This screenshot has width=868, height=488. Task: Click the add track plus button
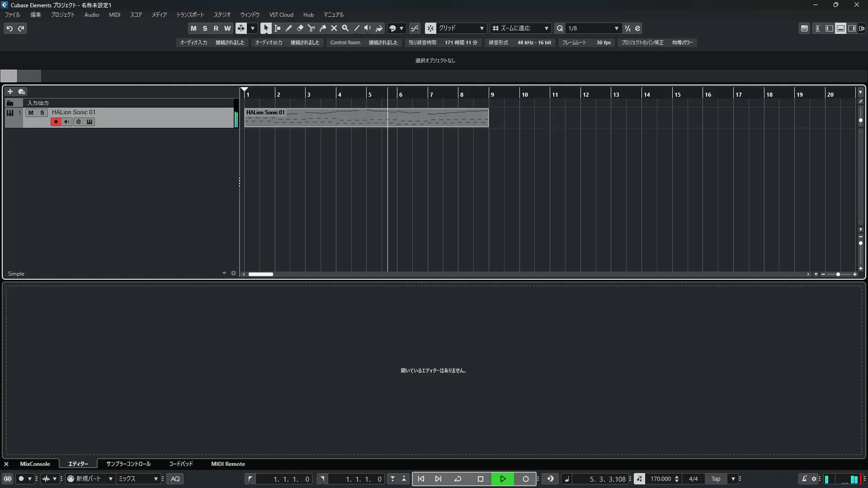(10, 91)
